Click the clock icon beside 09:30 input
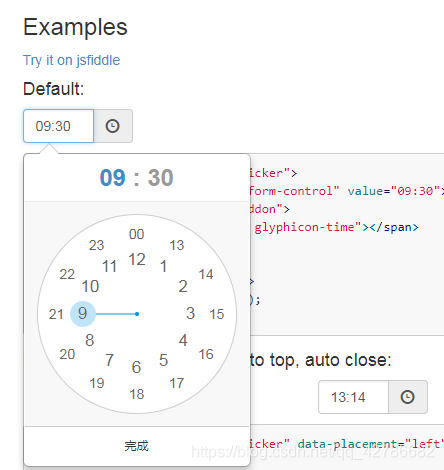This screenshot has width=444, height=470. point(113,126)
